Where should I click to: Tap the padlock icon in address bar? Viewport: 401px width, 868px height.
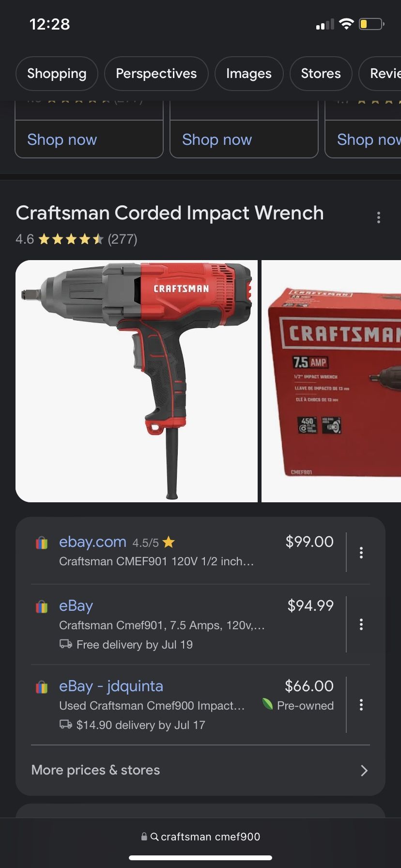pyautogui.click(x=144, y=837)
